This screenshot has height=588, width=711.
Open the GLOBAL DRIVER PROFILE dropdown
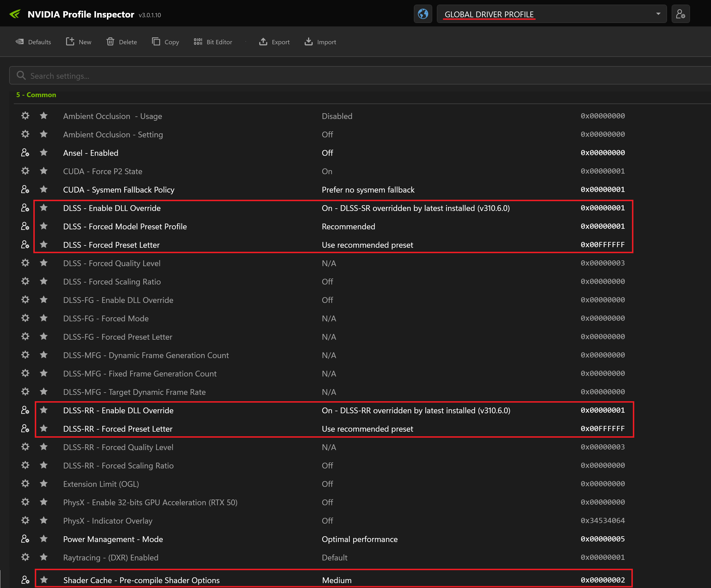[x=551, y=14]
